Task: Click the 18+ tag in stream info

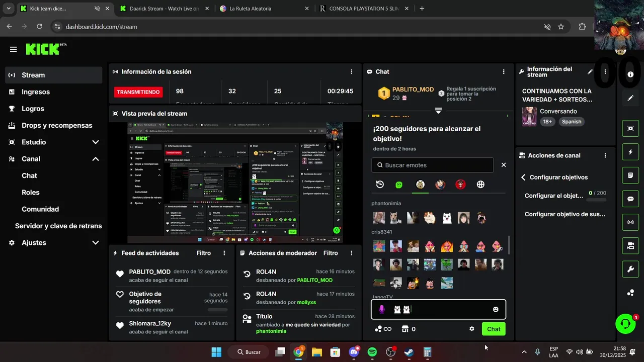Action: 547,122
